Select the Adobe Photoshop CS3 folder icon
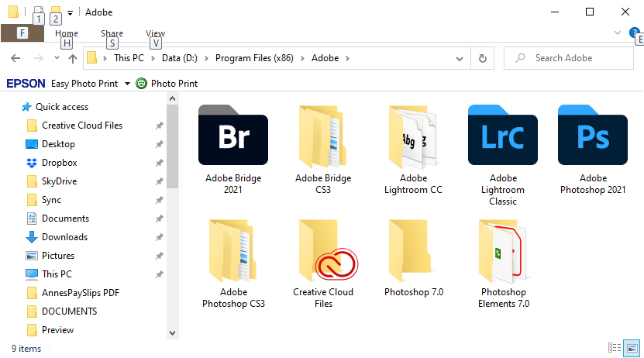The image size is (644, 358). click(232, 250)
